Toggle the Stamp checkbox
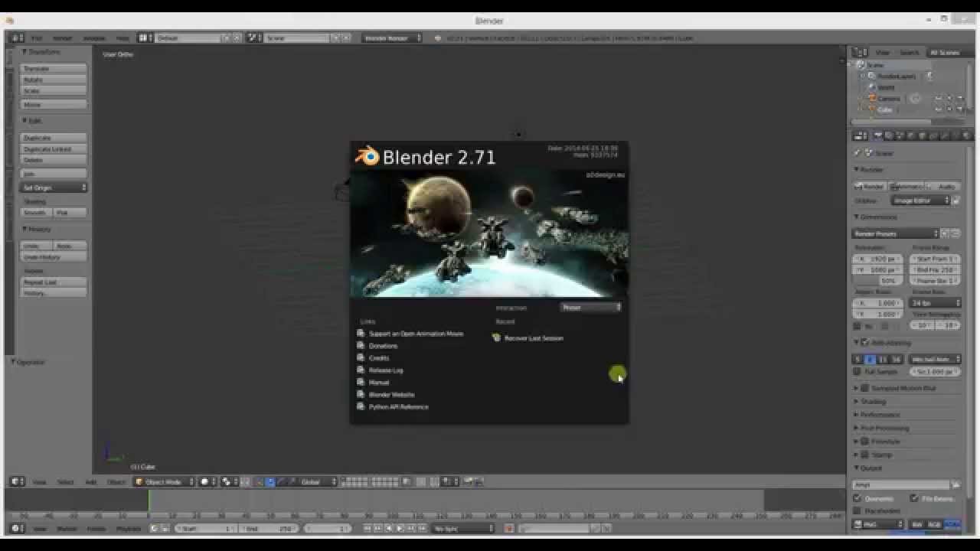980x551 pixels. (x=865, y=455)
